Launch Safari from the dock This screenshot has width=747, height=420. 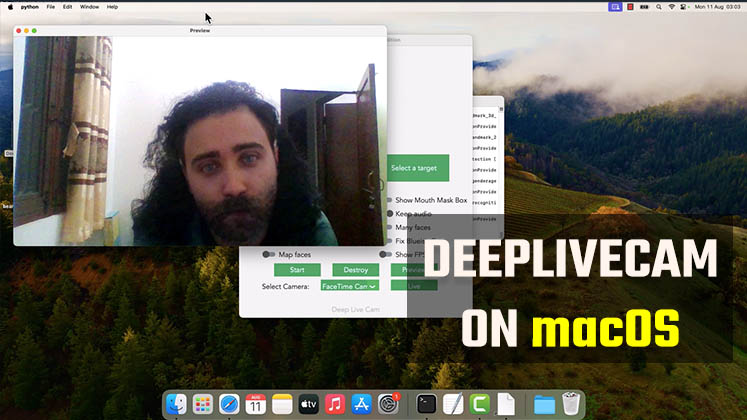pyautogui.click(x=229, y=404)
